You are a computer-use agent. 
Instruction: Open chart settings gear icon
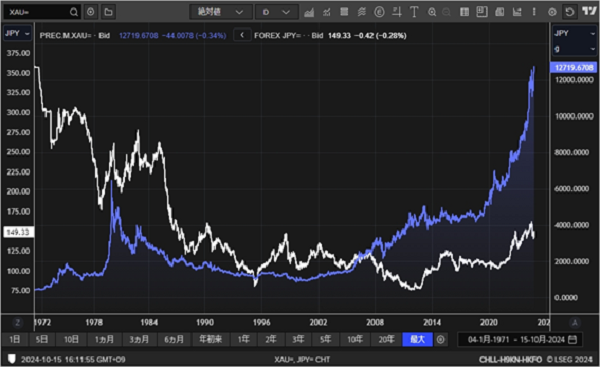[552, 12]
